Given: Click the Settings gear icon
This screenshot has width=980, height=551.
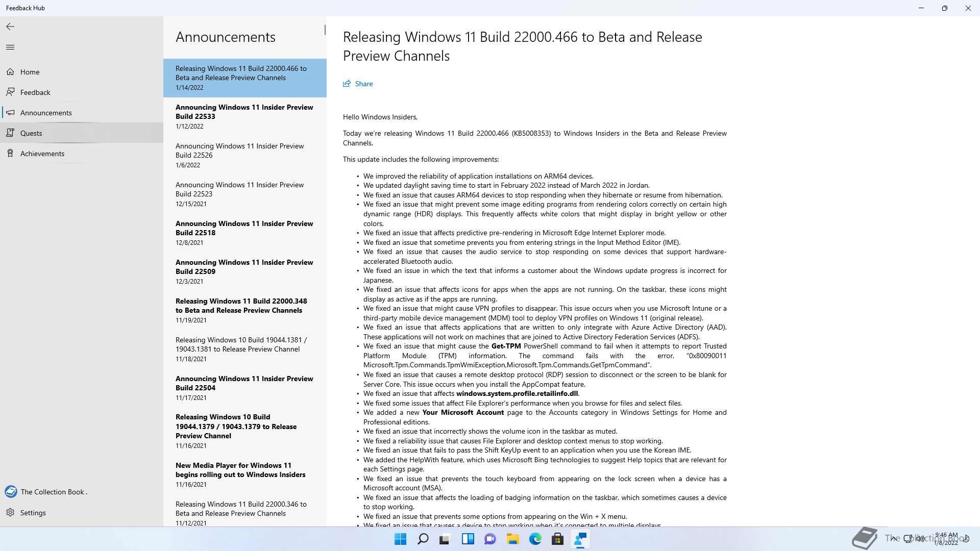Looking at the screenshot, I should [x=10, y=513].
